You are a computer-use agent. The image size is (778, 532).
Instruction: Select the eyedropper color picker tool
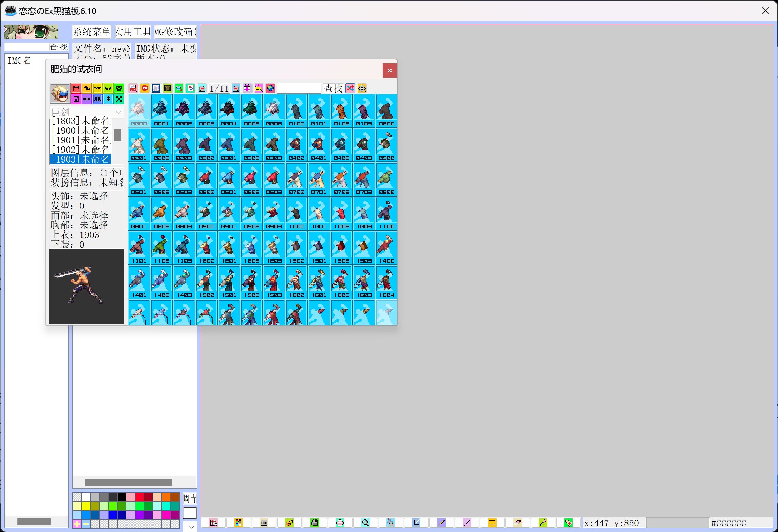543,523
